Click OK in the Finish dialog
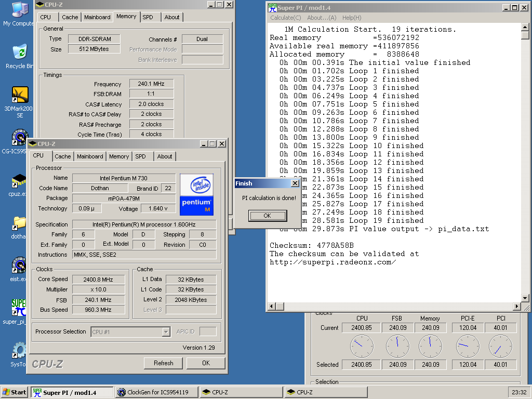532x399 pixels. [268, 216]
